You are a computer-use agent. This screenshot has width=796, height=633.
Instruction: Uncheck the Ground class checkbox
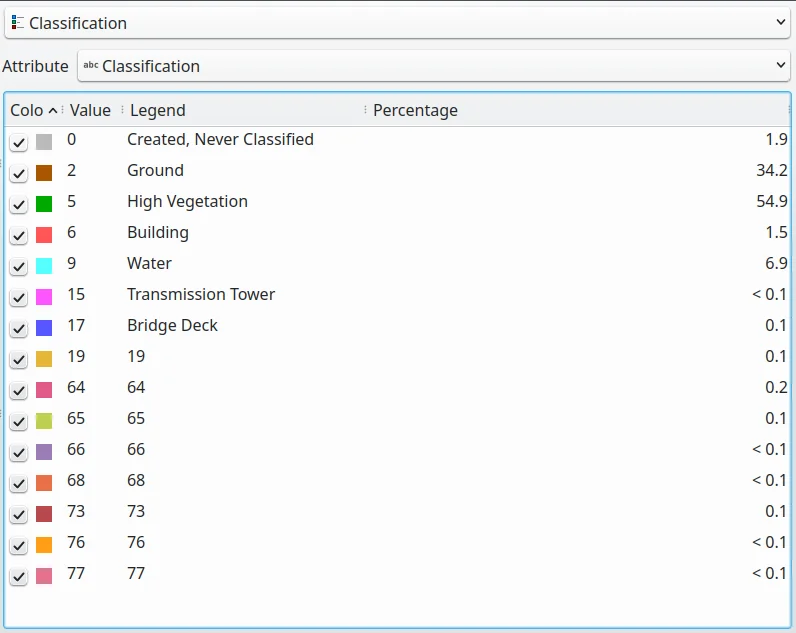(x=19, y=173)
